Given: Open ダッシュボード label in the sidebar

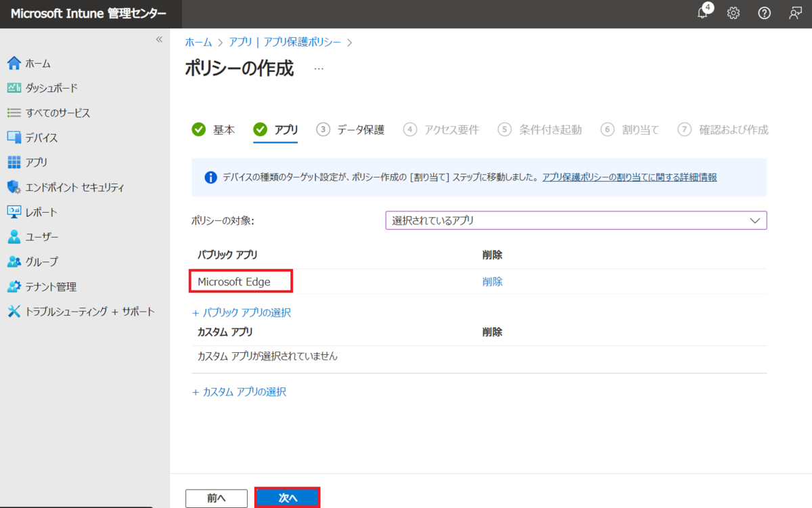Looking at the screenshot, I should [51, 88].
